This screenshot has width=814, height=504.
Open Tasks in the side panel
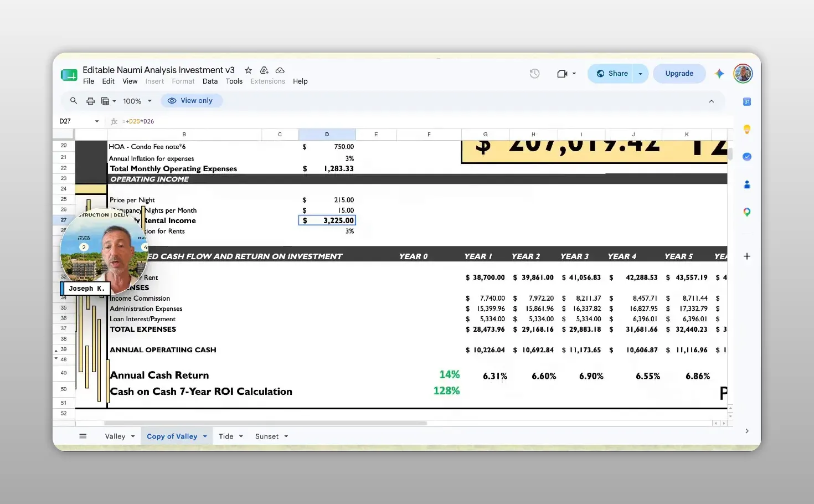(746, 157)
